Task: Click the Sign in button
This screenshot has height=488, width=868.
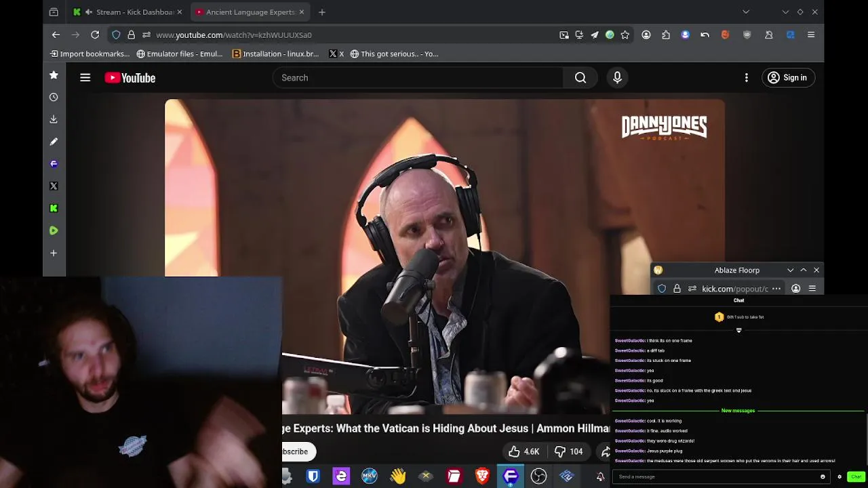Action: [787, 78]
